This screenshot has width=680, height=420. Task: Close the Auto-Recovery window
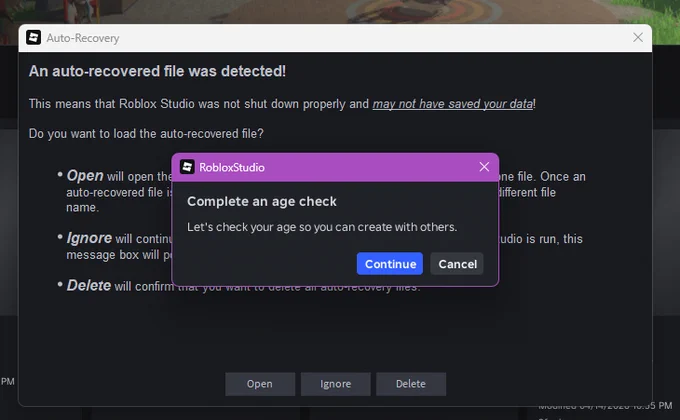pyautogui.click(x=638, y=38)
